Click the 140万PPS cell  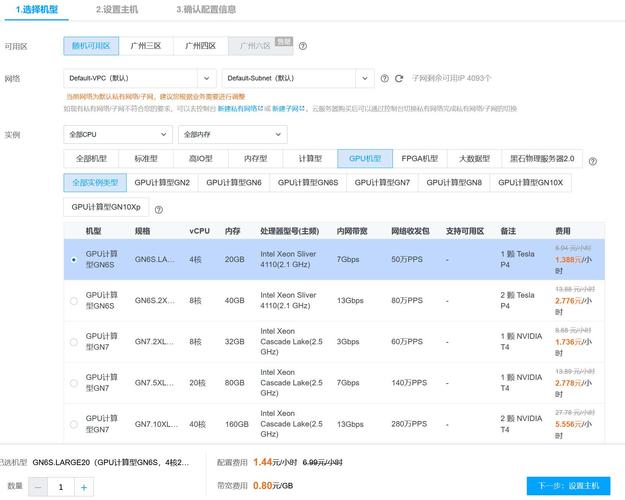click(409, 383)
